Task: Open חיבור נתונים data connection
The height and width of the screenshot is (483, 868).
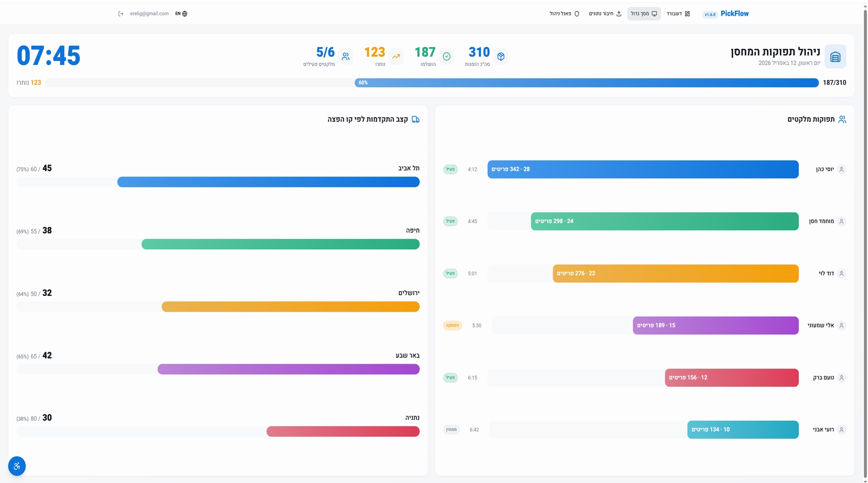Action: click(x=605, y=14)
